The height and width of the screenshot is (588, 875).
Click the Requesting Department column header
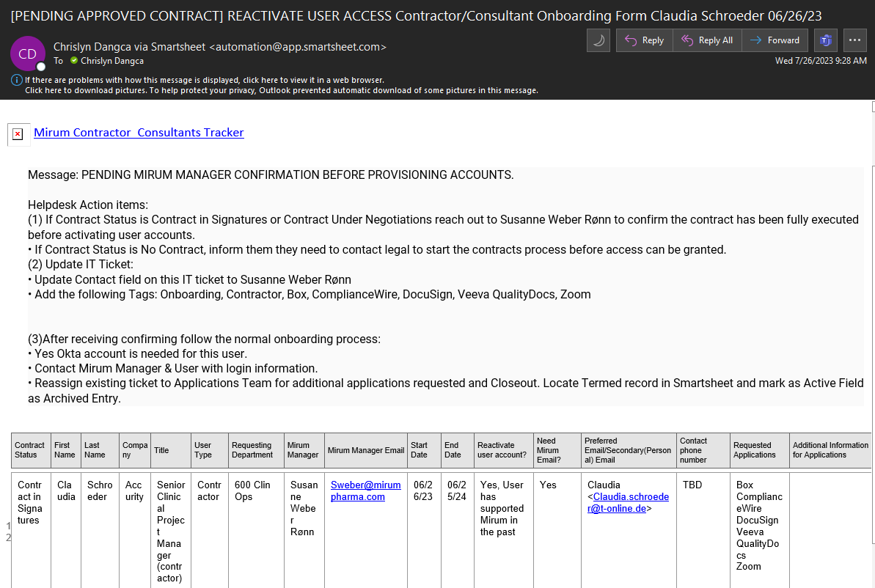(255, 450)
